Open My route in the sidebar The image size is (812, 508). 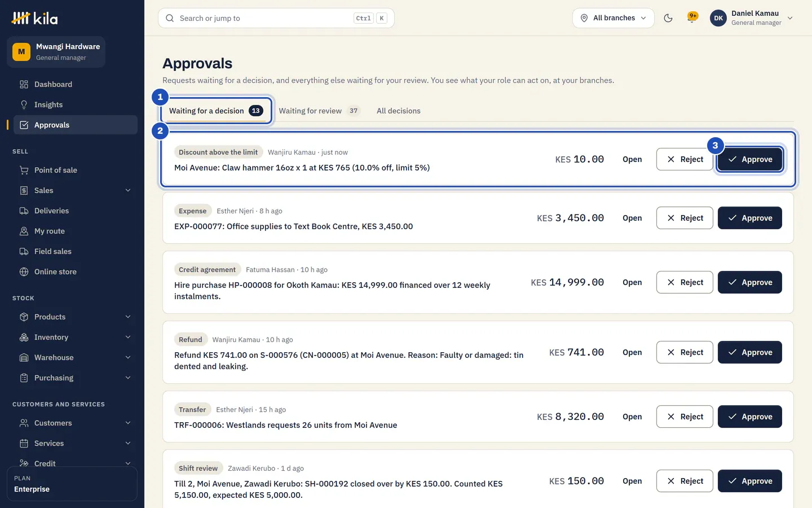(72, 231)
